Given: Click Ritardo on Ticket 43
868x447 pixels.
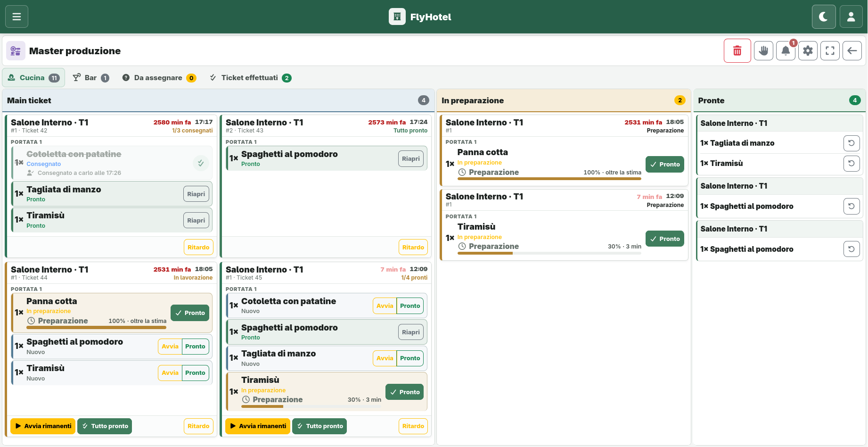Looking at the screenshot, I should [x=413, y=247].
